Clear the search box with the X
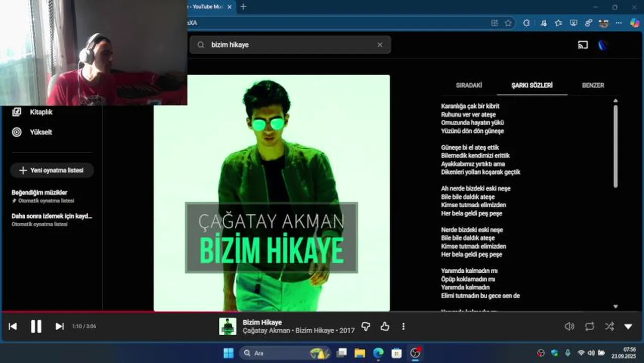Image resolution: width=644 pixels, height=363 pixels. [x=380, y=44]
